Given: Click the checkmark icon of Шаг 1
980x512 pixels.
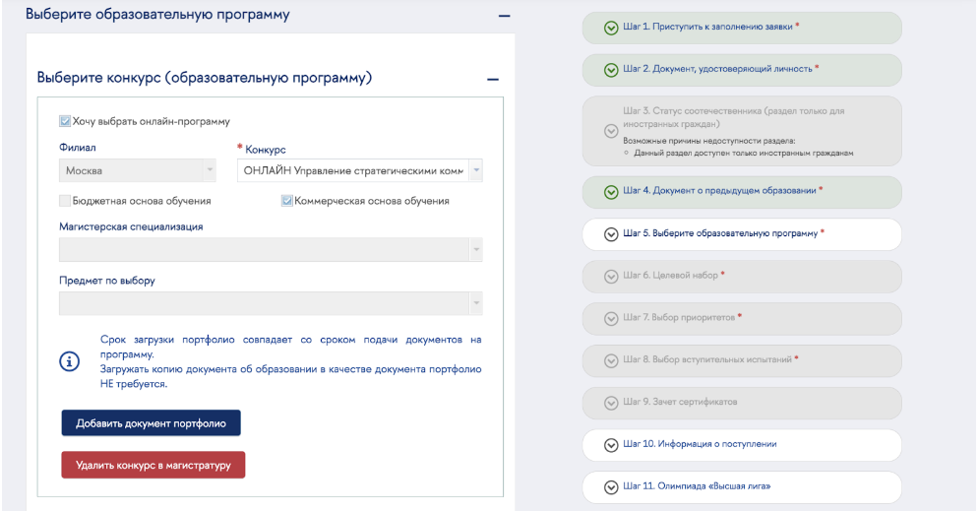Looking at the screenshot, I should (x=611, y=29).
